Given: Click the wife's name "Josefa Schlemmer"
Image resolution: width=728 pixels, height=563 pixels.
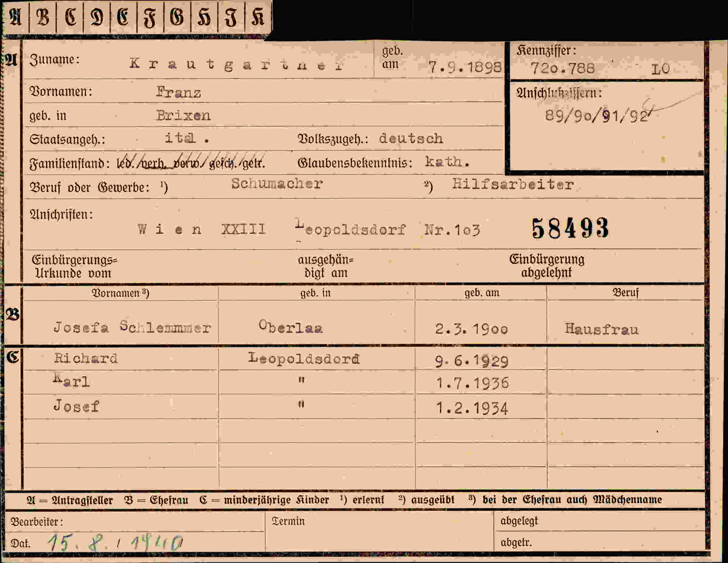Looking at the screenshot, I should click(132, 327).
